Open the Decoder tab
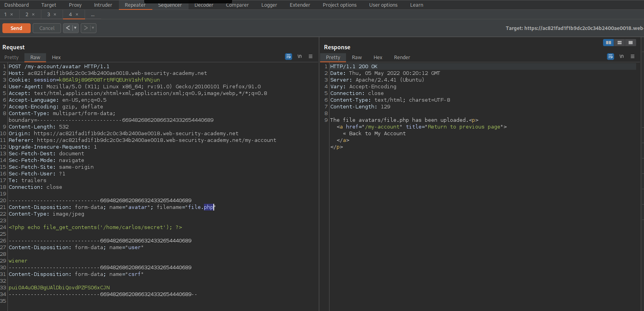The image size is (644, 311). 204,5
